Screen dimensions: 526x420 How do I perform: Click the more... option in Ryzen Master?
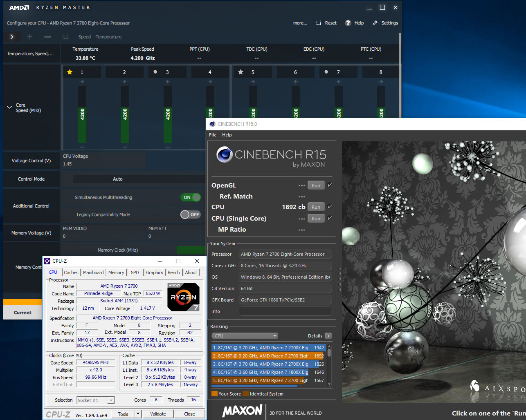[300, 23]
